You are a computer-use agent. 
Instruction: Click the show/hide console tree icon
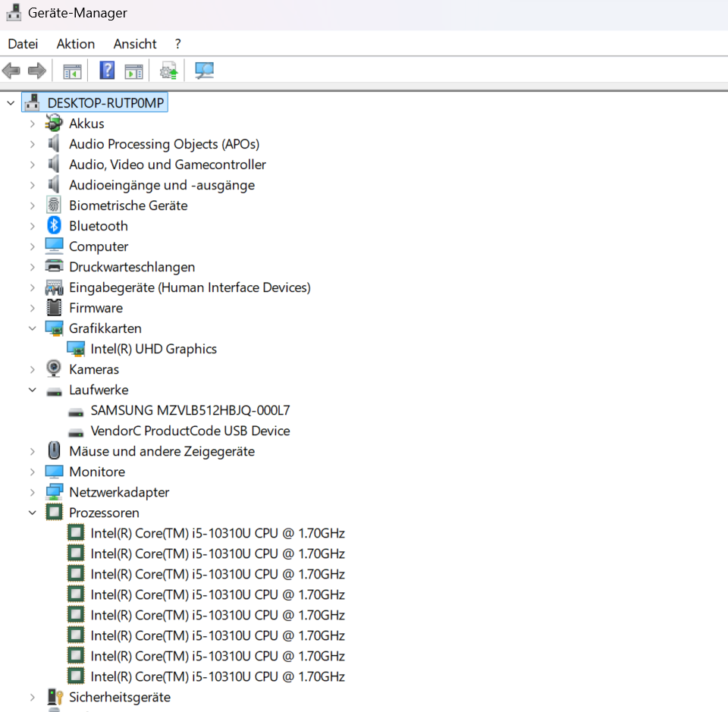(x=73, y=72)
